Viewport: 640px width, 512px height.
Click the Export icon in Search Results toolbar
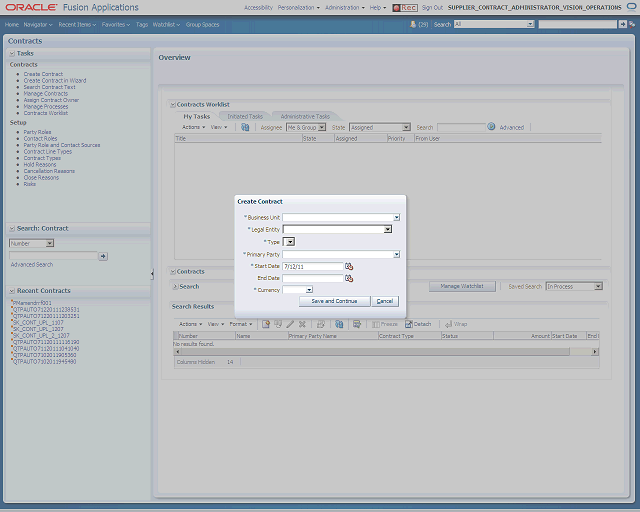pos(357,324)
